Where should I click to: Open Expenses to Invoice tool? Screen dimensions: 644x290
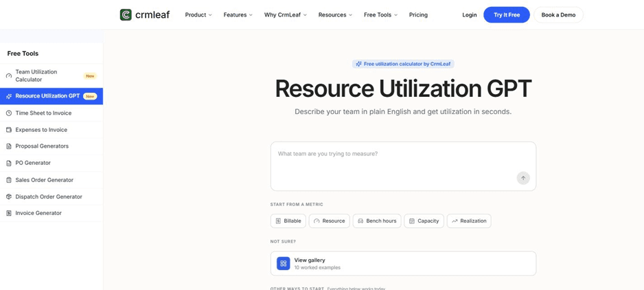click(x=51, y=130)
